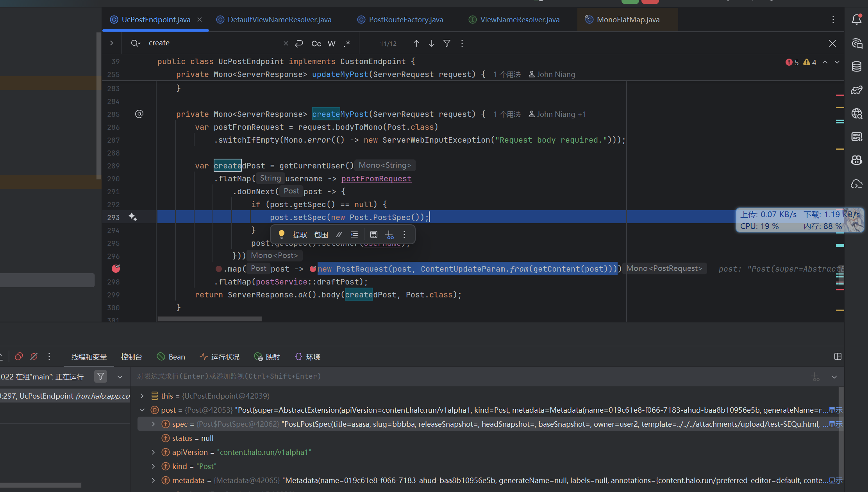Switch to the 控制台 console tab
The width and height of the screenshot is (868, 492).
point(131,357)
